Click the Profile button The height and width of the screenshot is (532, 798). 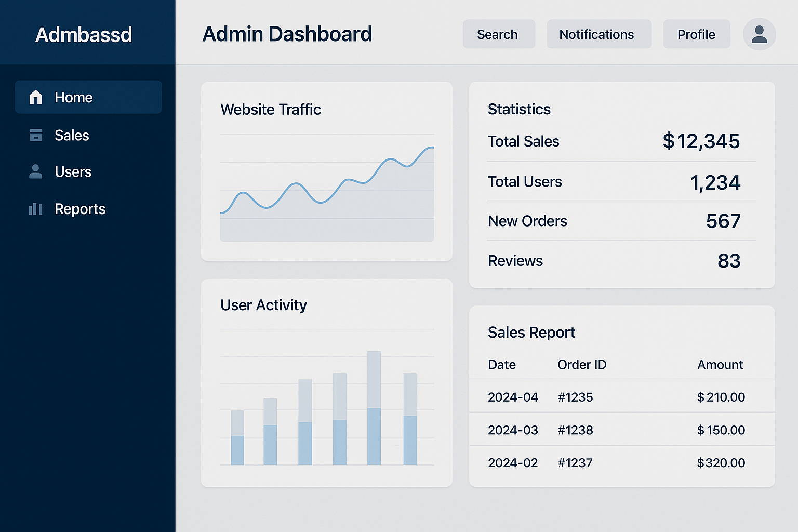[696, 34]
